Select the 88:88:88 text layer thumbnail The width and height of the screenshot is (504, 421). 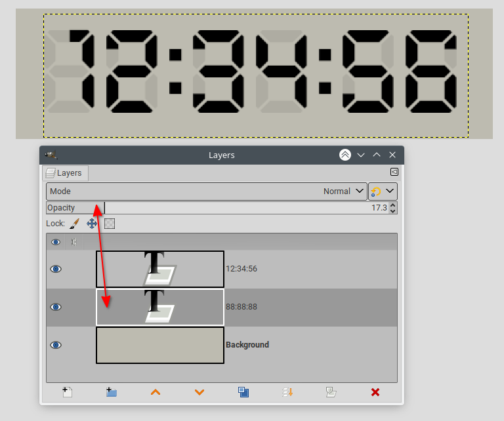coord(160,307)
